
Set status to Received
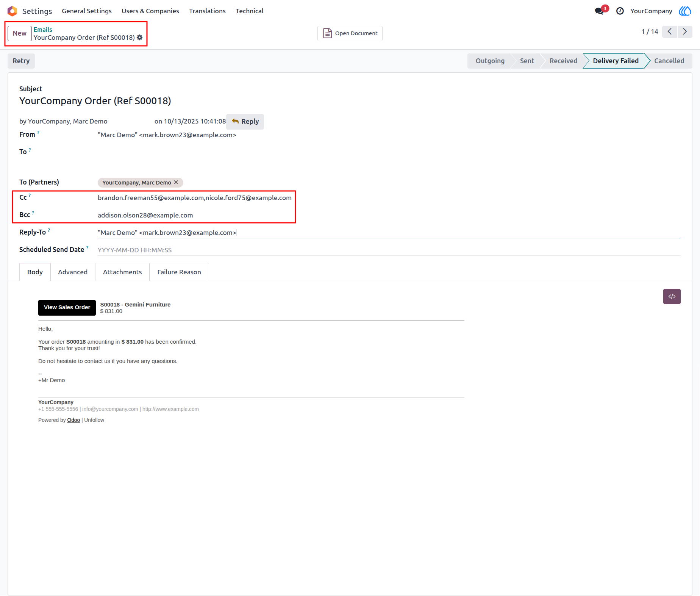[563, 61]
